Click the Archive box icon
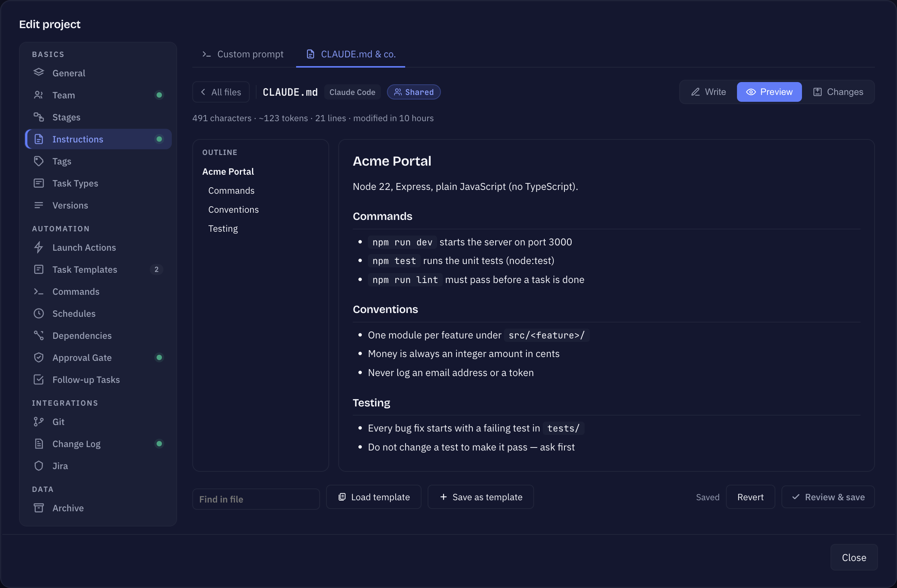This screenshot has height=588, width=897. point(39,507)
